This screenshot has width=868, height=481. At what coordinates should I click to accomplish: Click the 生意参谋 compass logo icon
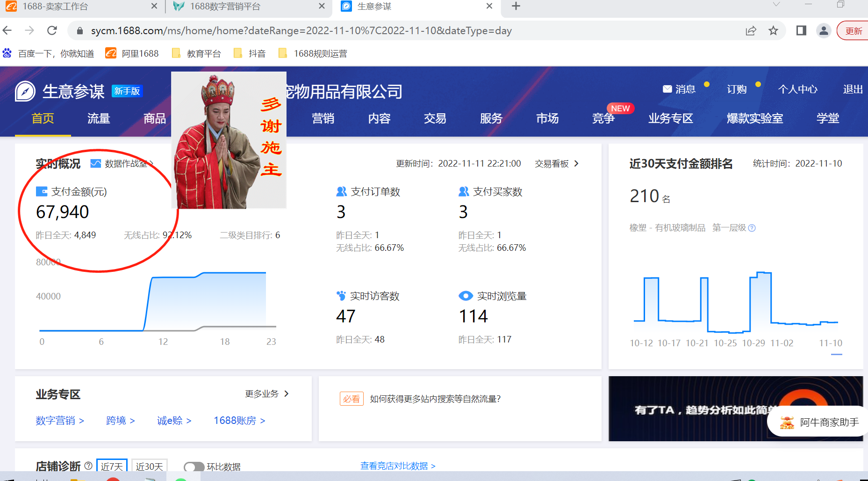tap(25, 91)
